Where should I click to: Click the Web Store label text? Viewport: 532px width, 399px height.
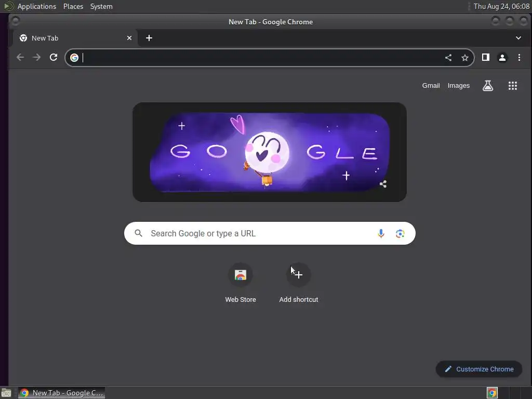coord(241,300)
